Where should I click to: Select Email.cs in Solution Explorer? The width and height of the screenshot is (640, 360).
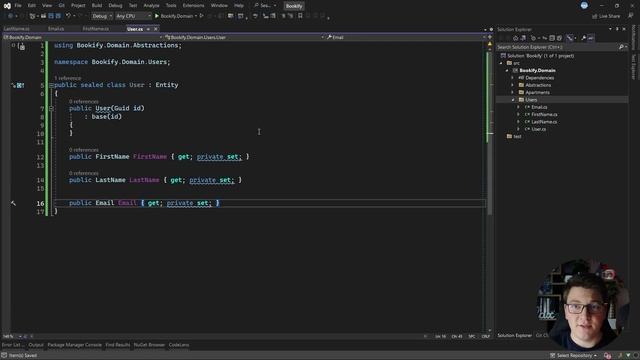[539, 107]
